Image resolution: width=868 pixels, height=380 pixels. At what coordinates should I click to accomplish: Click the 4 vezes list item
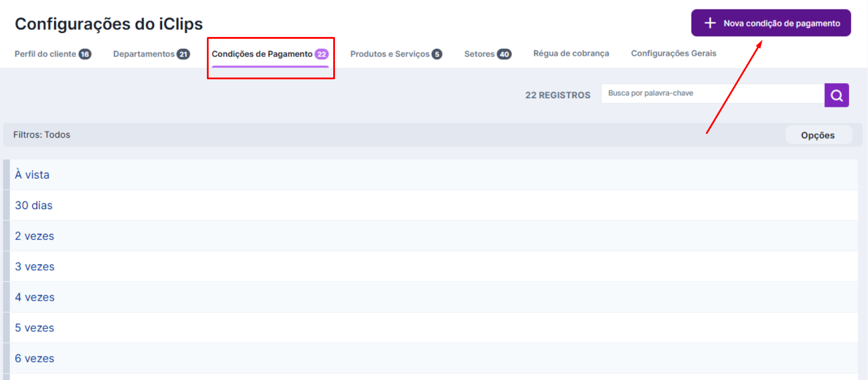(35, 297)
